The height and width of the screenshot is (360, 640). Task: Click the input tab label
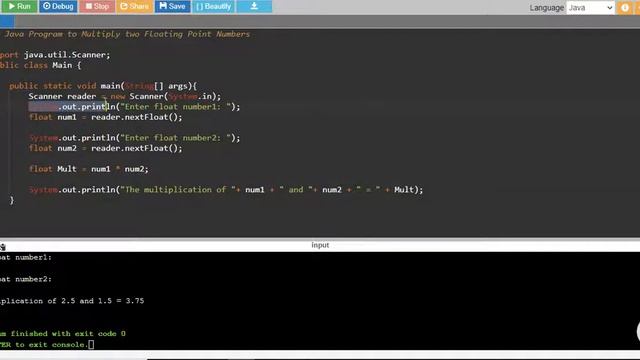[320, 245]
